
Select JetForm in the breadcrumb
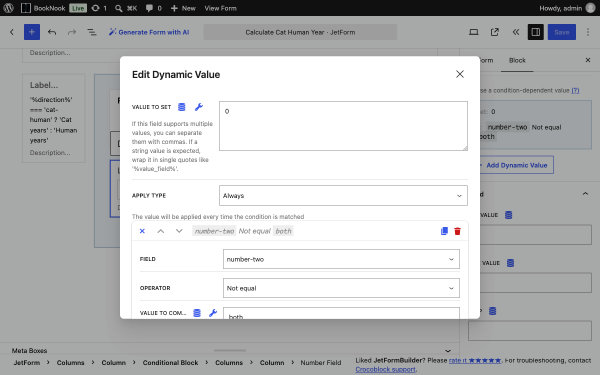point(27,362)
